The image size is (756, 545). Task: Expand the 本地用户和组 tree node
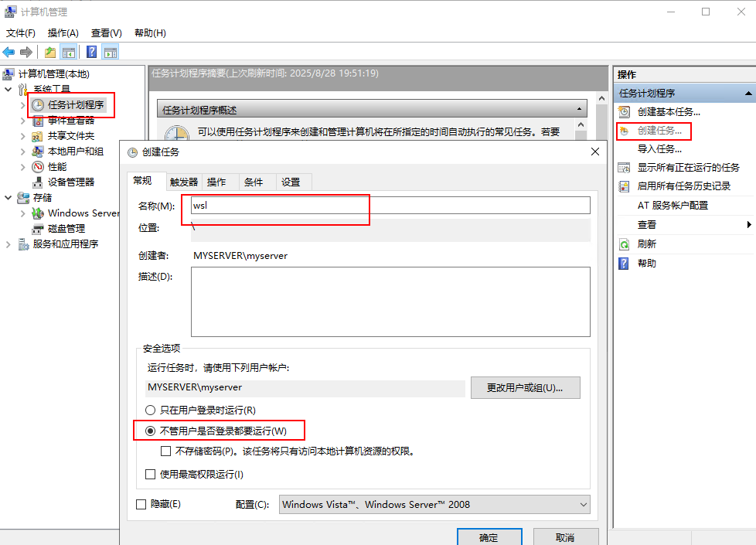(x=22, y=152)
